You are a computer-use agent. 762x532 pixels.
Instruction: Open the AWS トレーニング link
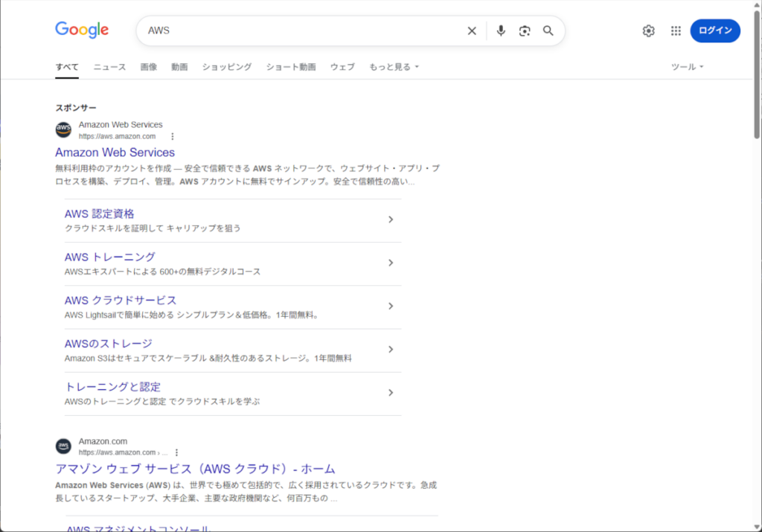(x=110, y=257)
